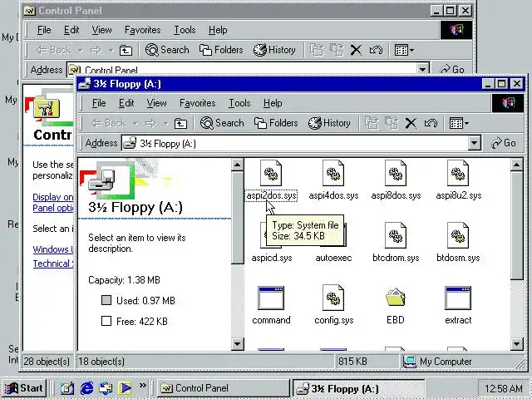The width and height of the screenshot is (532, 399).
Task: Select the extract program icon
Action: tap(458, 298)
